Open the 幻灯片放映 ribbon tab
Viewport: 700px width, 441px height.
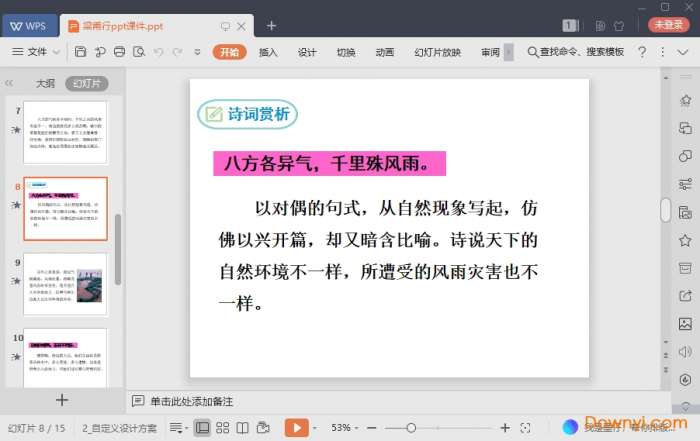438,52
